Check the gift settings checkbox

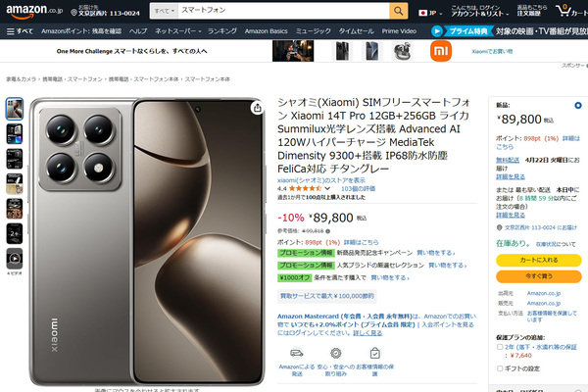(x=500, y=368)
